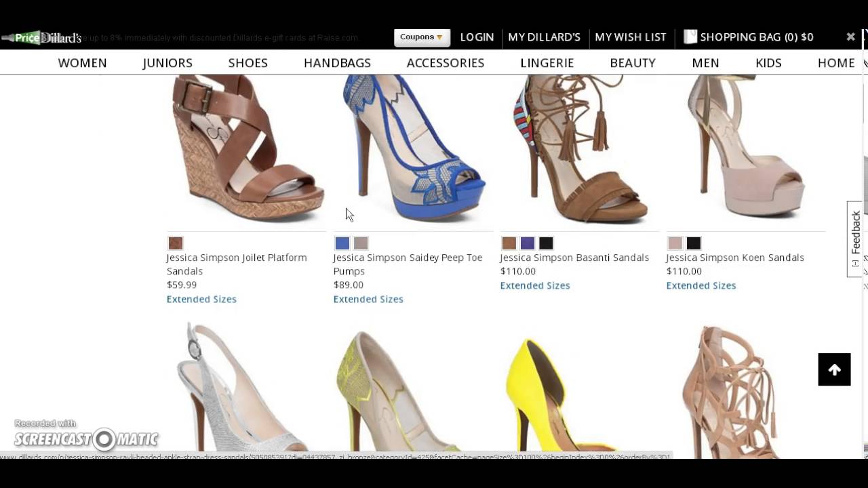
Task: Open Jessica Simpson Joilet Platform Sandals title
Action: tap(237, 264)
